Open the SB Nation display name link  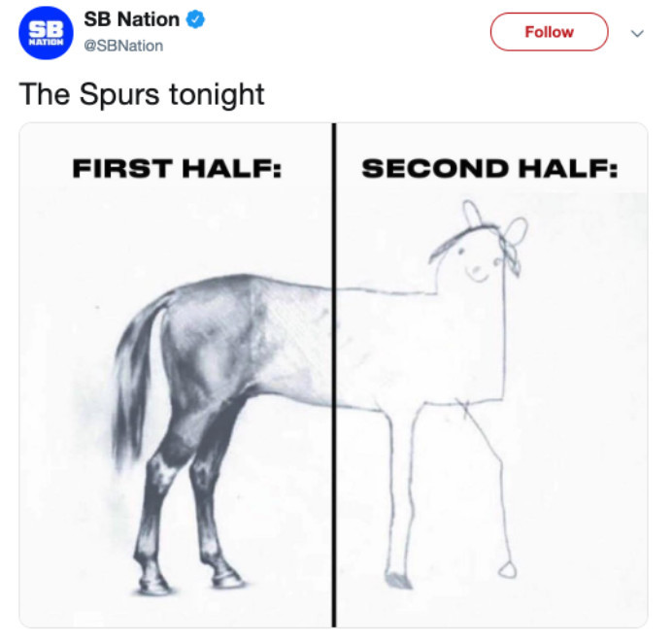click(x=132, y=19)
